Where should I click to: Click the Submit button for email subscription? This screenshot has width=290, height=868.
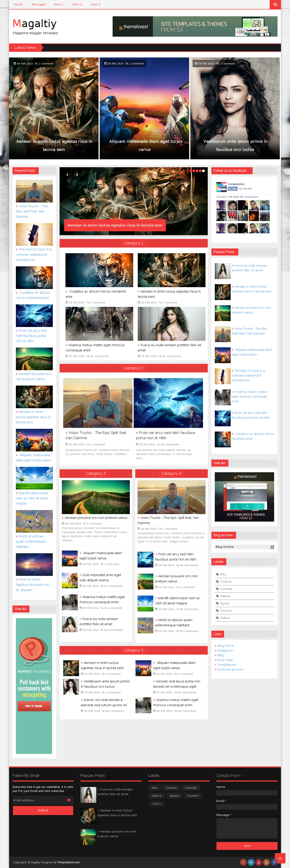pos(43,810)
